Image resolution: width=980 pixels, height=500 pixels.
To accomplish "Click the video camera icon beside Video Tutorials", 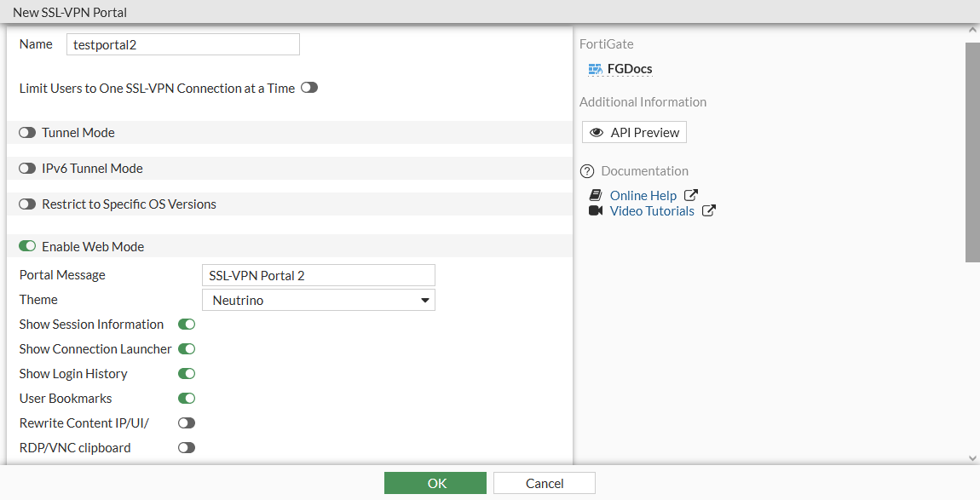I will point(595,210).
